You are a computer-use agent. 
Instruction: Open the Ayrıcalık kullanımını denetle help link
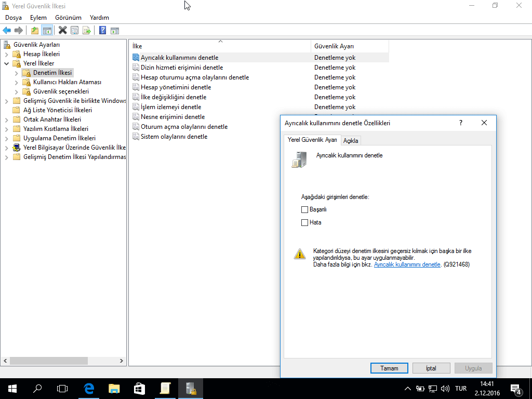pyautogui.click(x=407, y=264)
